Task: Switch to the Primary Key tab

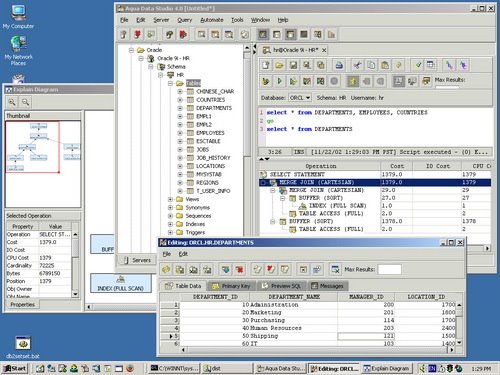Action: click(231, 286)
